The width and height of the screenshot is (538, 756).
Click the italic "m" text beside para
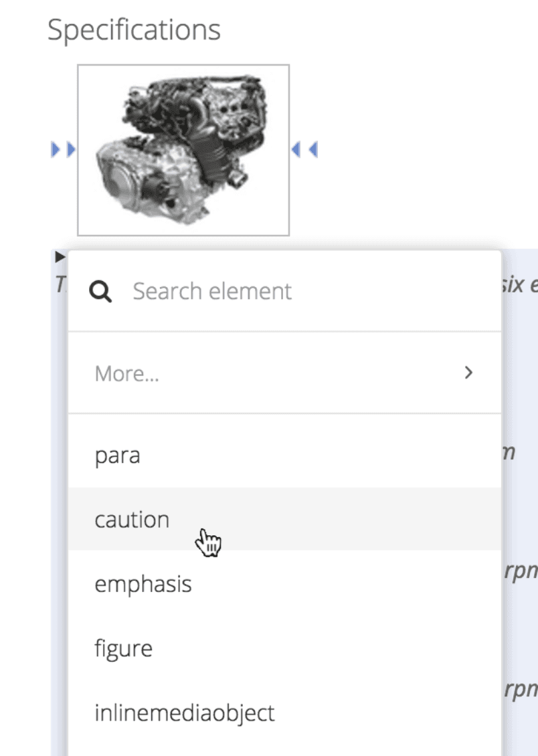click(x=509, y=452)
